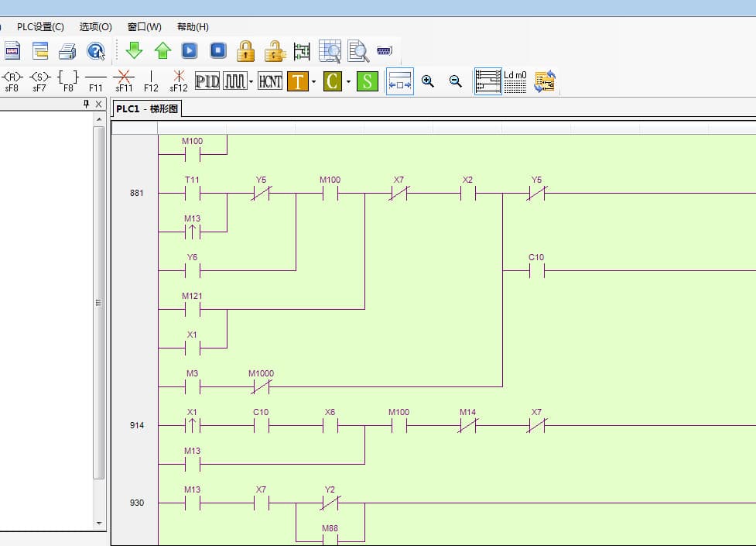The image size is (756, 546).
Task: Open the dropdown next to timer T
Action: [x=313, y=81]
